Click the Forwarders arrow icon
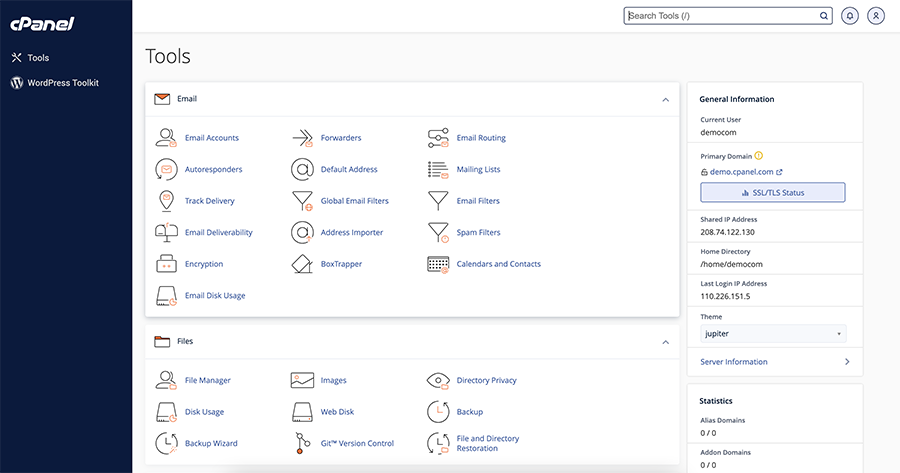This screenshot has width=900, height=473. pyautogui.click(x=302, y=138)
